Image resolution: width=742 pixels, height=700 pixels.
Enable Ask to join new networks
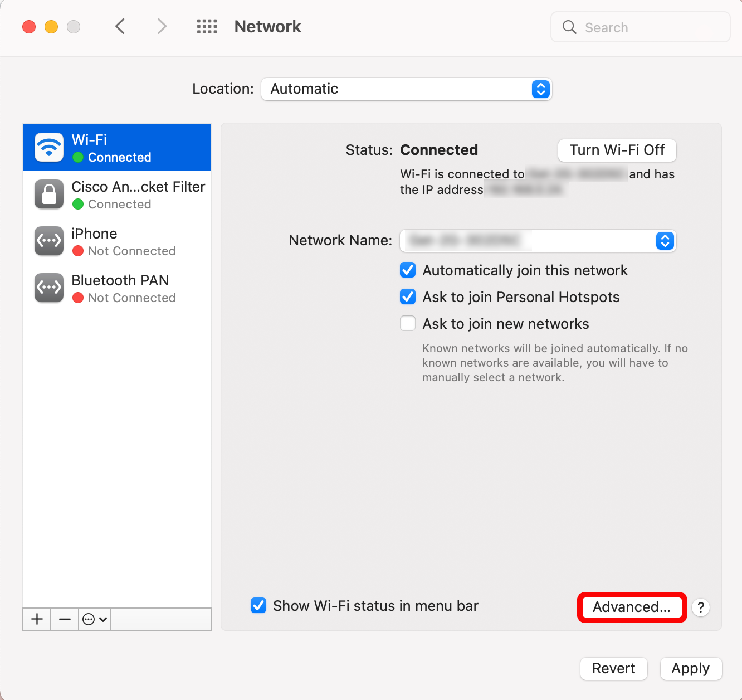[x=408, y=324]
